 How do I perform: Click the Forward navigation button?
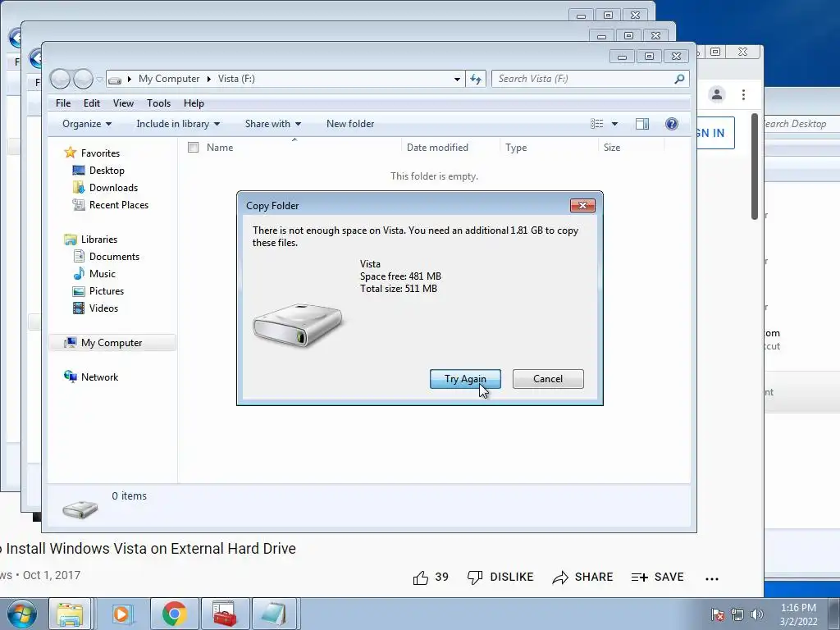point(83,79)
